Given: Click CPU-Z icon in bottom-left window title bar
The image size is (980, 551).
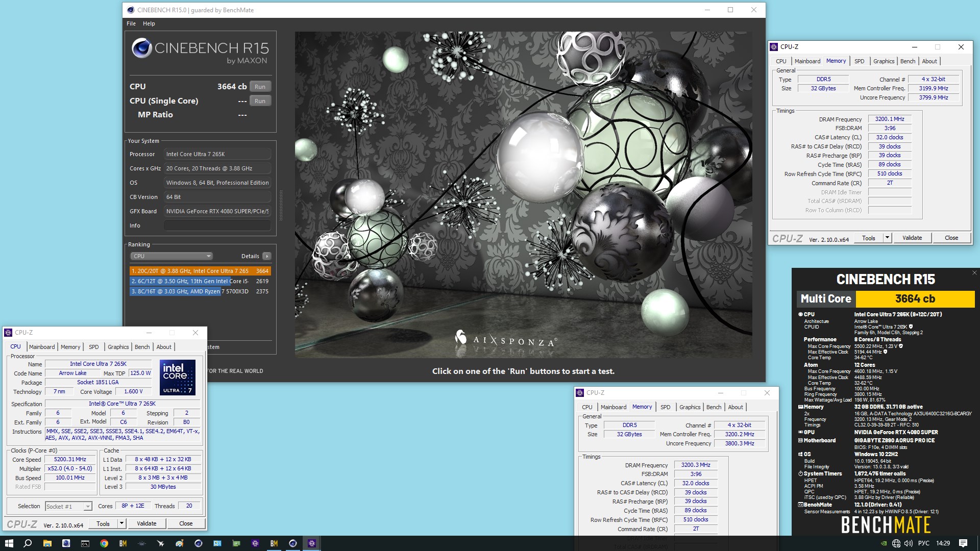Looking at the screenshot, I should tap(8, 333).
